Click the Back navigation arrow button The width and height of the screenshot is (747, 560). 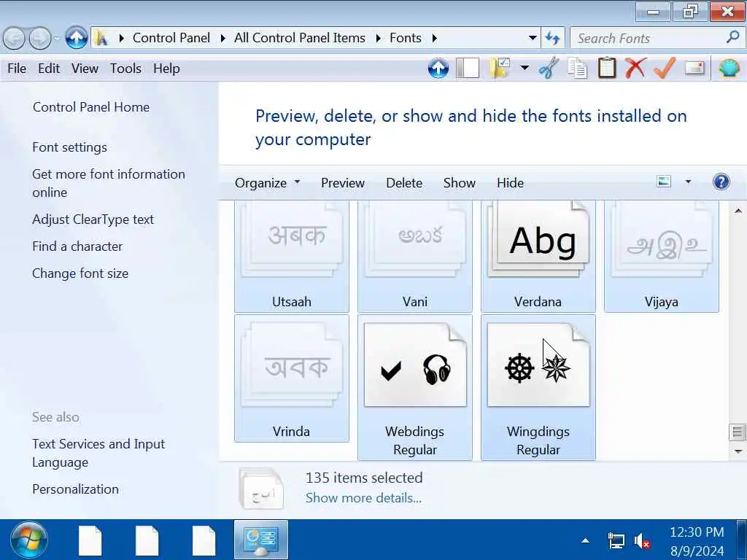pos(15,39)
